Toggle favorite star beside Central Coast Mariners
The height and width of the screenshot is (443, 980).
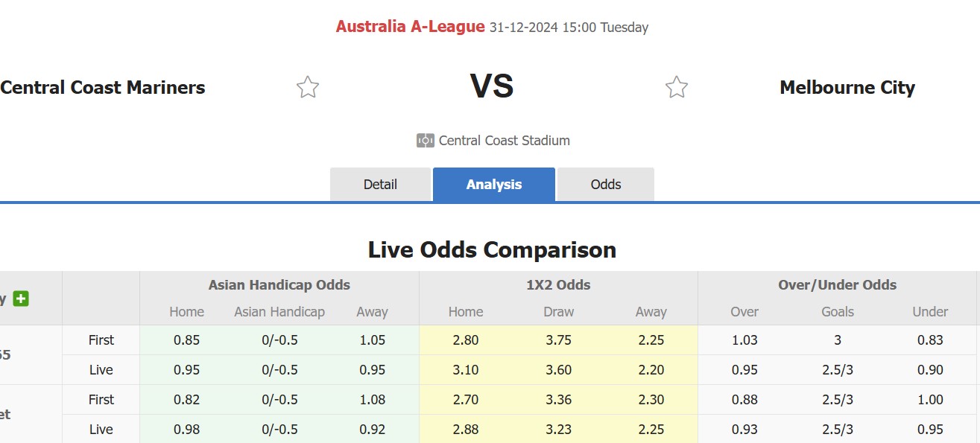point(306,86)
